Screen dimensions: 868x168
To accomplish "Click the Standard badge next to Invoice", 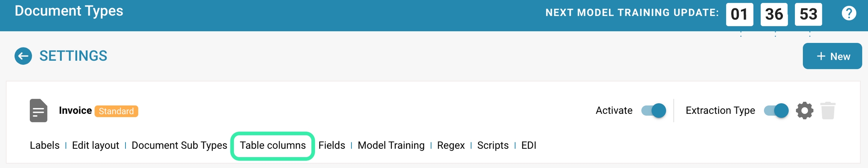I will tap(116, 111).
